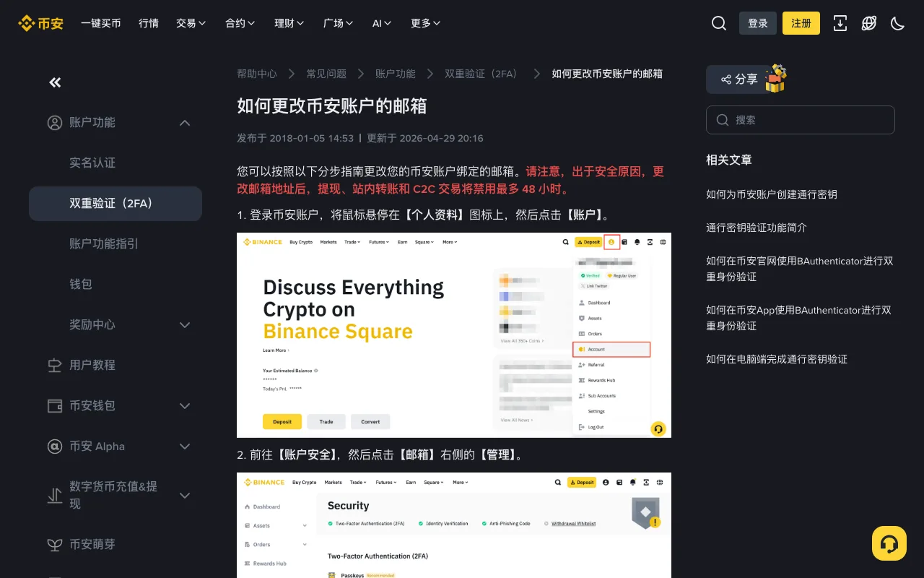Screen dimensions: 924x578
Task: Collapse the 账户功能 section chevron
Action: pyautogui.click(x=185, y=123)
